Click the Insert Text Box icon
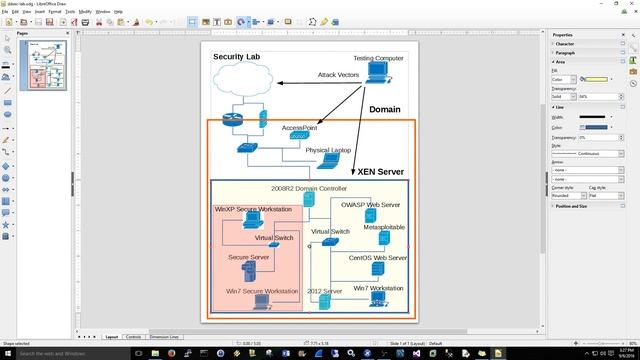 tap(217, 22)
